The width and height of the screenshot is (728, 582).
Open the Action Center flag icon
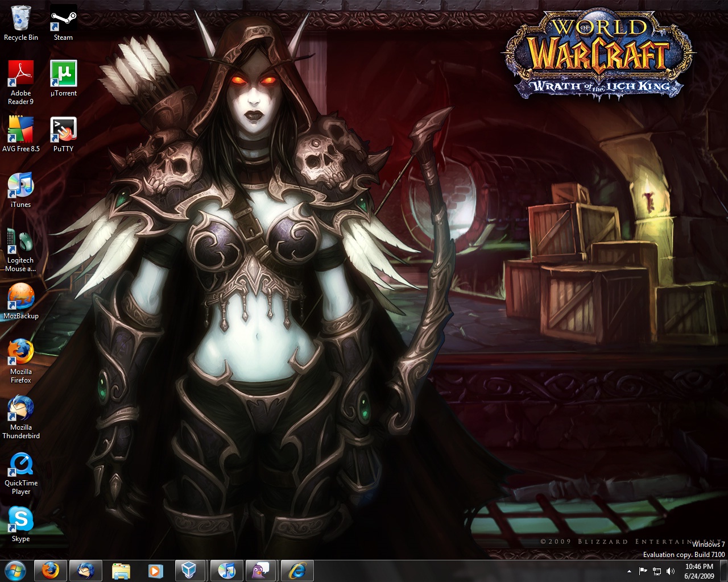click(x=643, y=571)
